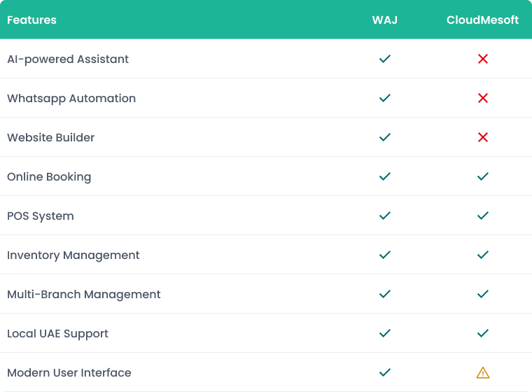Viewport: 532px width, 392px height.
Task: Click the Local UAE Support row label
Action: (x=57, y=334)
